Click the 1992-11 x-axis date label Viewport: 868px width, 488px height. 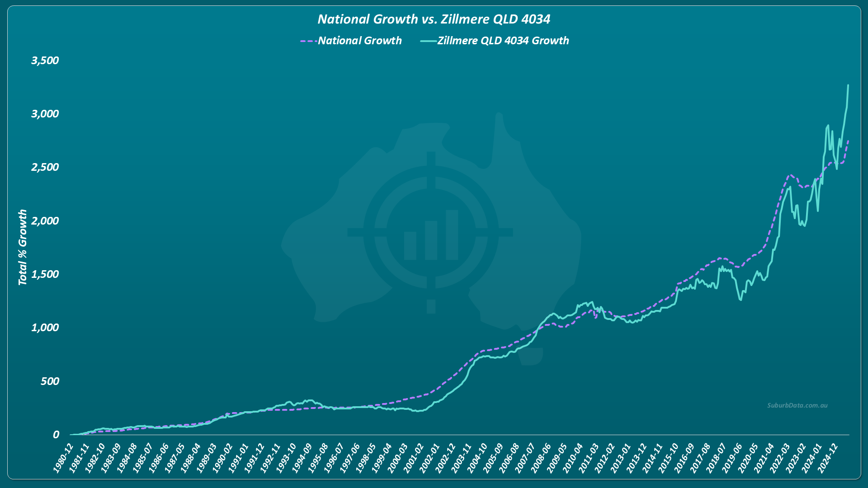coord(269,458)
